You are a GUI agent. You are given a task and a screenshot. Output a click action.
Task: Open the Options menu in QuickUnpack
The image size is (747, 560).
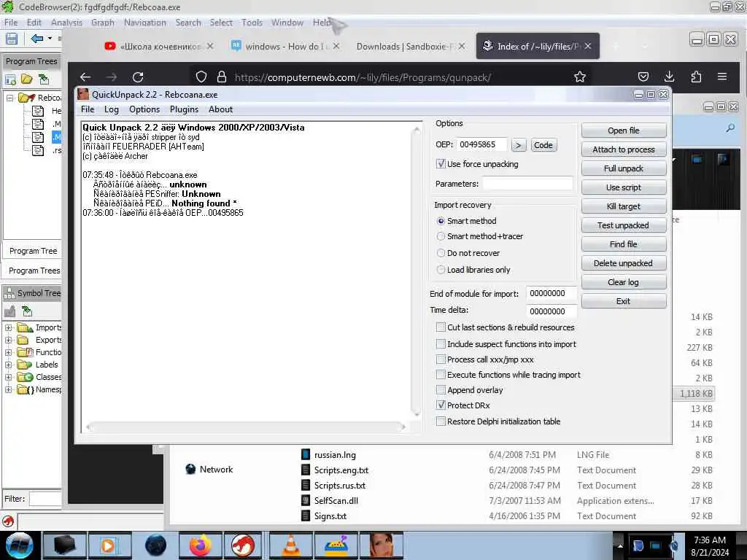[144, 109]
